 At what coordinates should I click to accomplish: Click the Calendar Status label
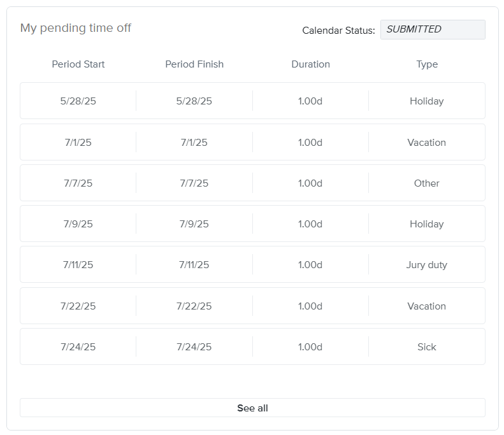(x=338, y=31)
